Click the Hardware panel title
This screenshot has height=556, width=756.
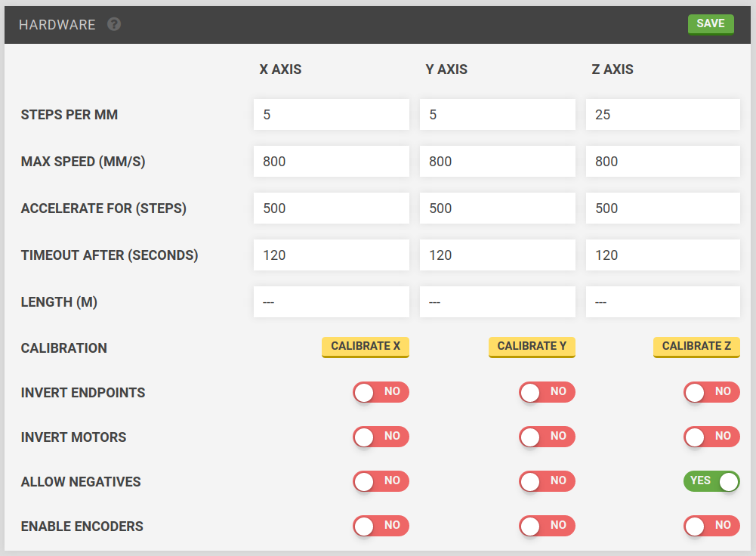57,25
